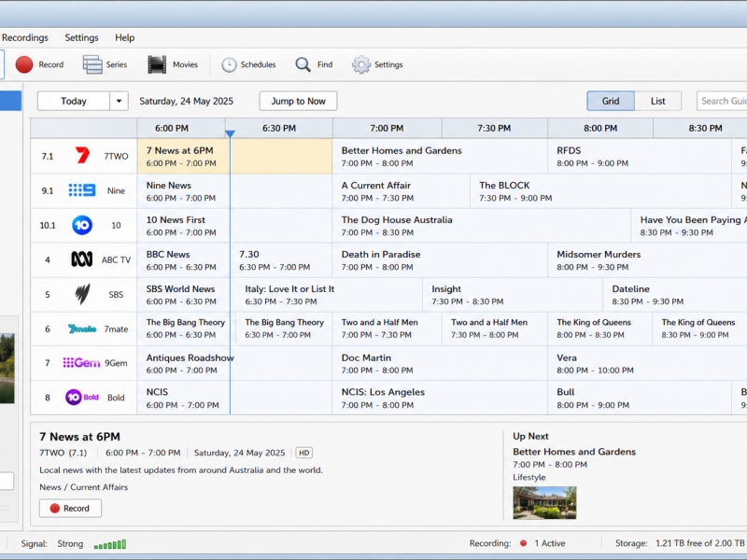This screenshot has height=560, width=747.
Task: Click the current time marker on timeline
Action: pos(230,133)
